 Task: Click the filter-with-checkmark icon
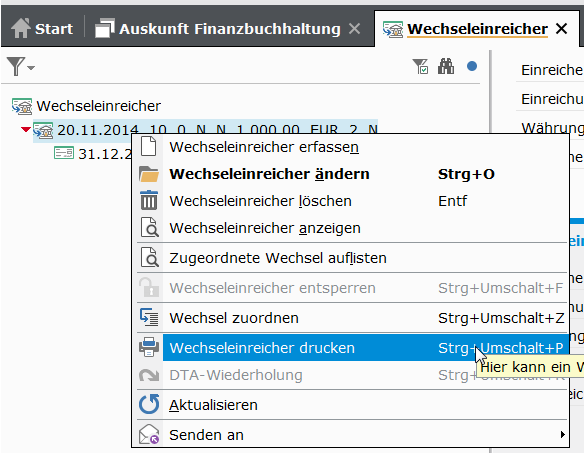[420, 66]
